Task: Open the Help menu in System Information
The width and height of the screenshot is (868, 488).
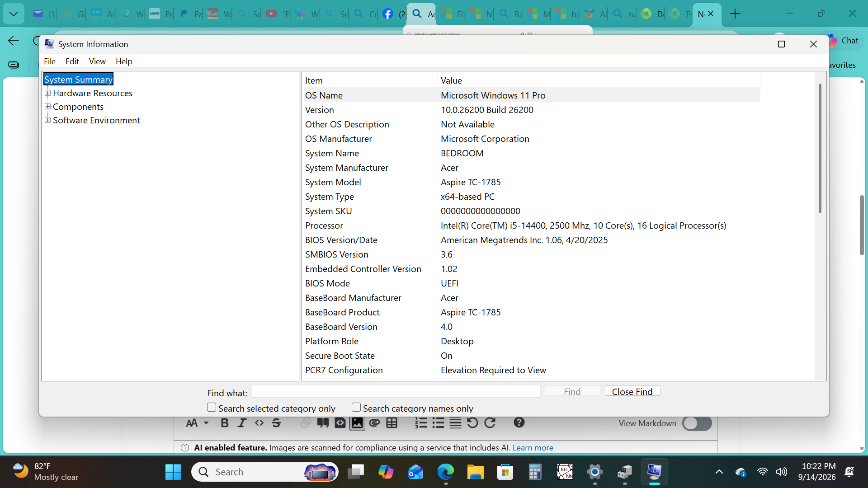Action: click(x=124, y=61)
